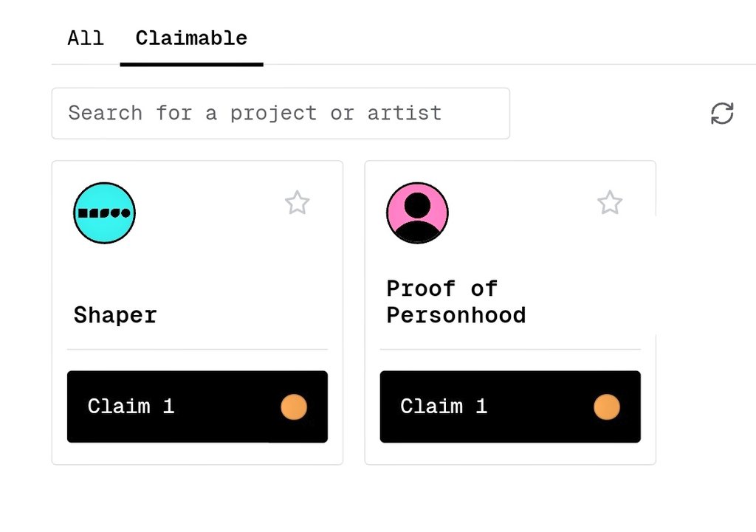This screenshot has width=756, height=532.
Task: Click the underline indicator beneath the Claimable tab
Action: click(191, 64)
